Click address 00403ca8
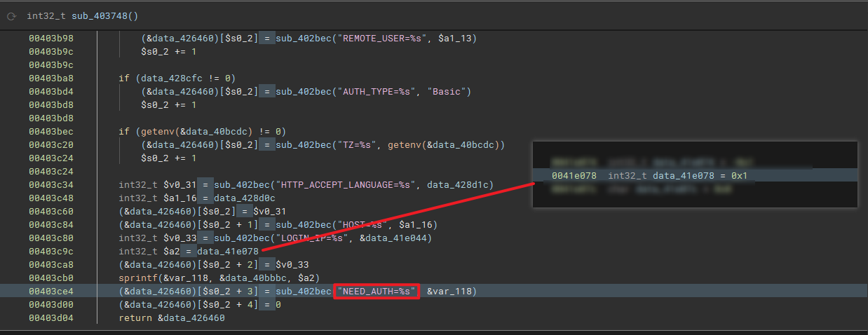Viewport: 868px width, 335px height. (50, 265)
